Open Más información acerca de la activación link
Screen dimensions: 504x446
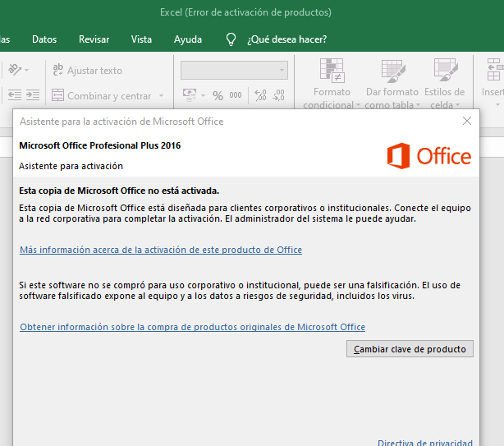161,250
